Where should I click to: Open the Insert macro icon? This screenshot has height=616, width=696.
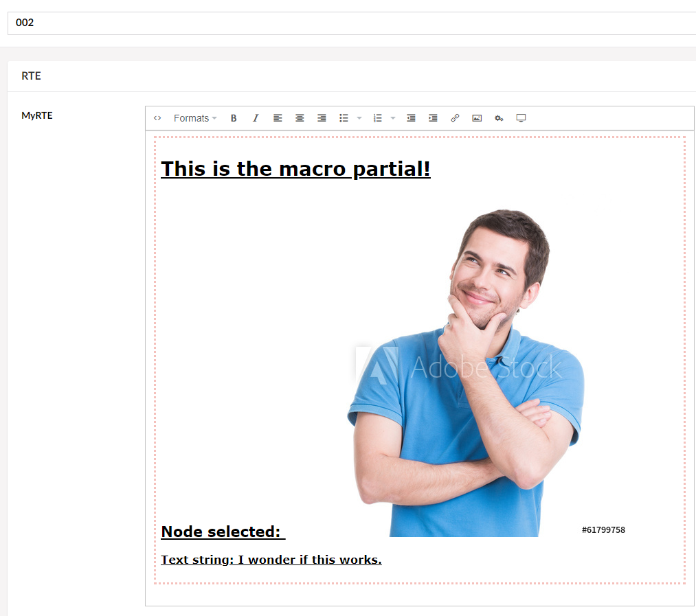(499, 117)
